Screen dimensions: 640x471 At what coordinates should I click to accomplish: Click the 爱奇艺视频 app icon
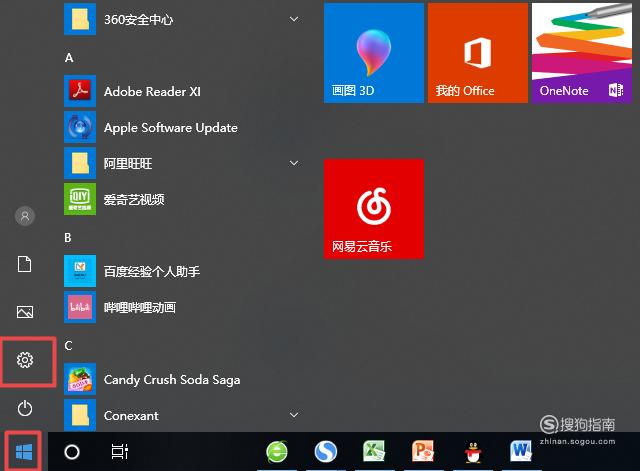click(80, 199)
